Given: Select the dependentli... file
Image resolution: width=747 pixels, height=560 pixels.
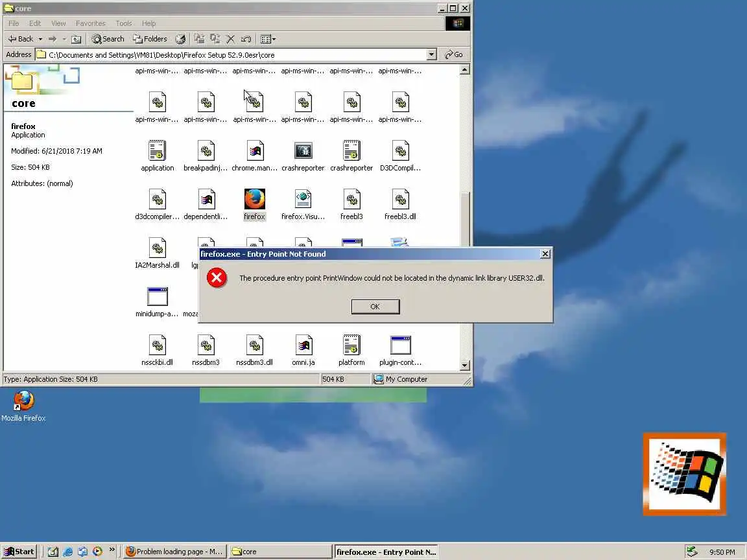Looking at the screenshot, I should point(206,205).
